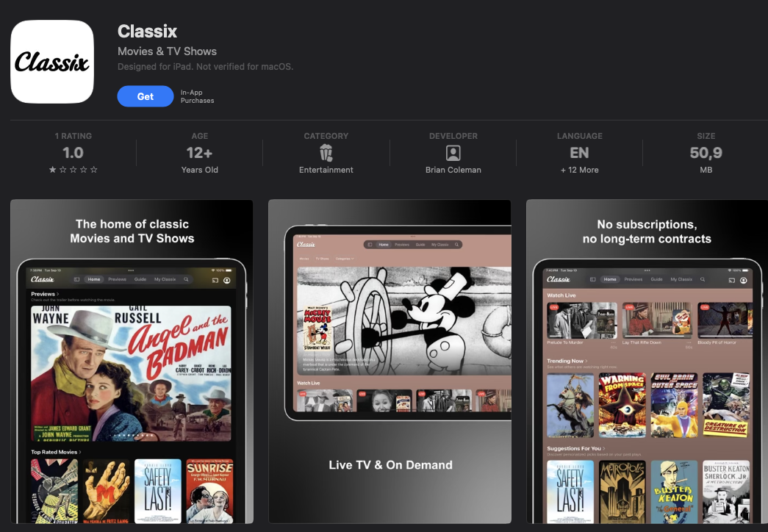This screenshot has height=532, width=768.
Task: Open Brian Coleman developer page
Action: pyautogui.click(x=453, y=170)
